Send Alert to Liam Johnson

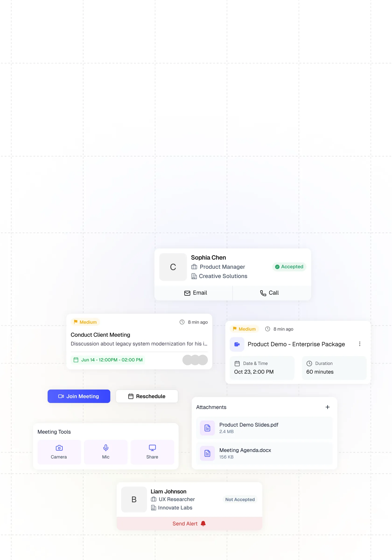189,523
